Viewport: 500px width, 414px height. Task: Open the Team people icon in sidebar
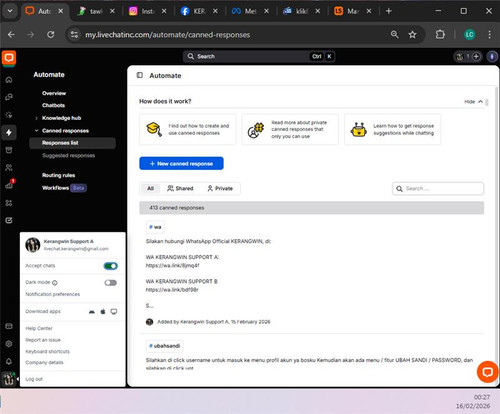tap(9, 168)
